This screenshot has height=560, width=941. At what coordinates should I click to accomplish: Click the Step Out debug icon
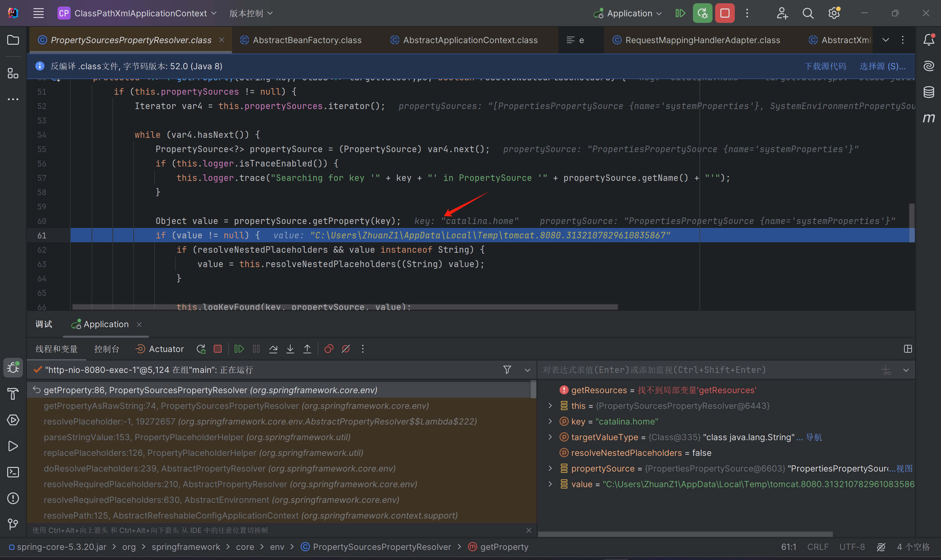(x=307, y=349)
